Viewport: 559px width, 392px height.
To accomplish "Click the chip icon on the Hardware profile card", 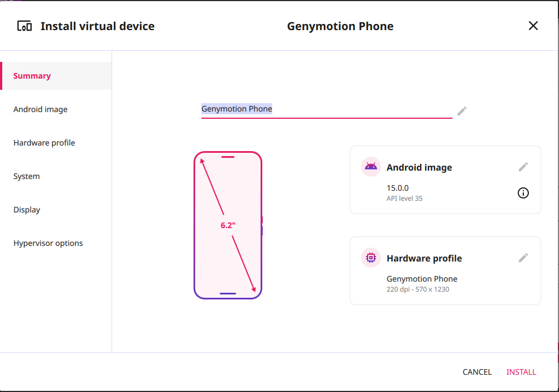I will 370,258.
